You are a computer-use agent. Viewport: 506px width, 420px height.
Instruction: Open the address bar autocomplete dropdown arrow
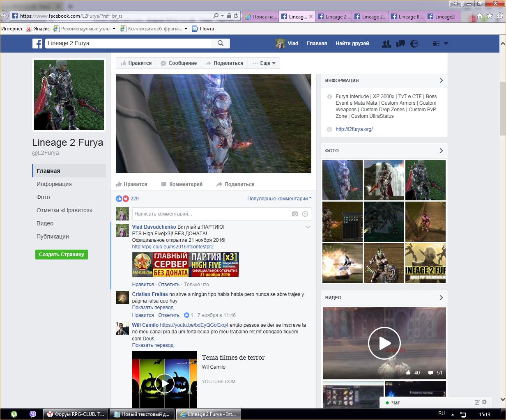click(x=223, y=16)
